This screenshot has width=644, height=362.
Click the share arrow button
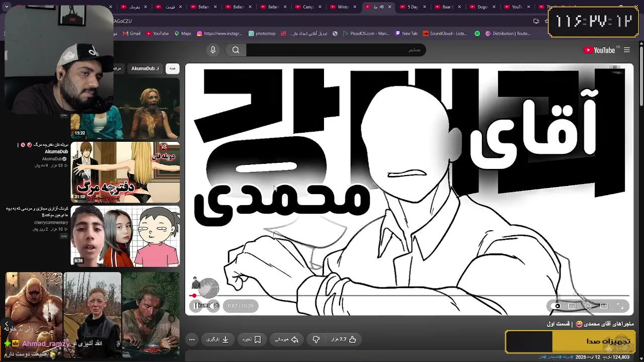[287, 339]
